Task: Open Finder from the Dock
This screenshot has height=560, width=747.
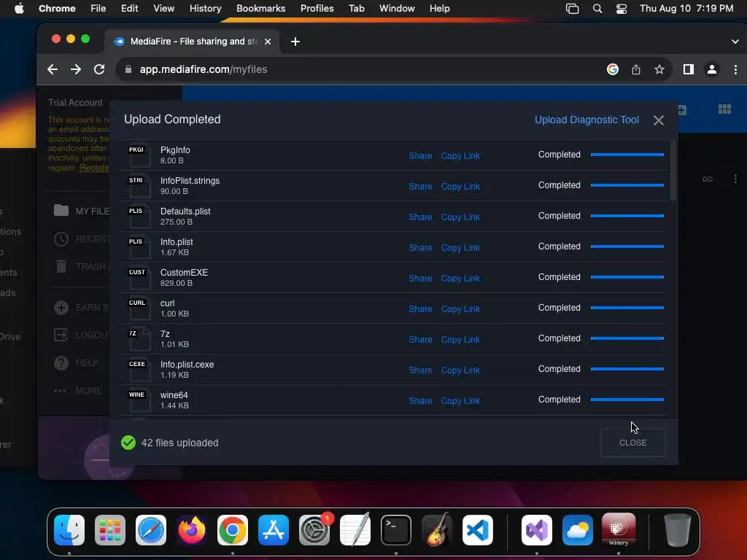Action: point(69,530)
